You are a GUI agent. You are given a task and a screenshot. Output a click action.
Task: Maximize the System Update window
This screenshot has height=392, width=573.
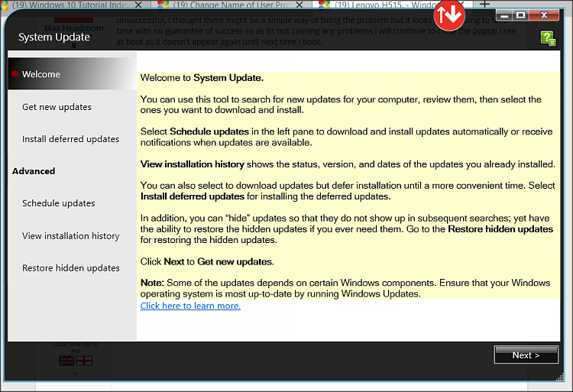(x=521, y=15)
